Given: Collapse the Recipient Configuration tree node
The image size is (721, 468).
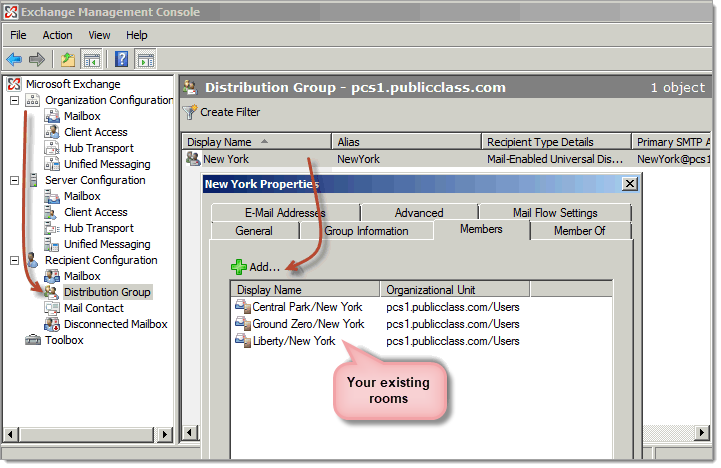Looking at the screenshot, I should coord(15,261).
